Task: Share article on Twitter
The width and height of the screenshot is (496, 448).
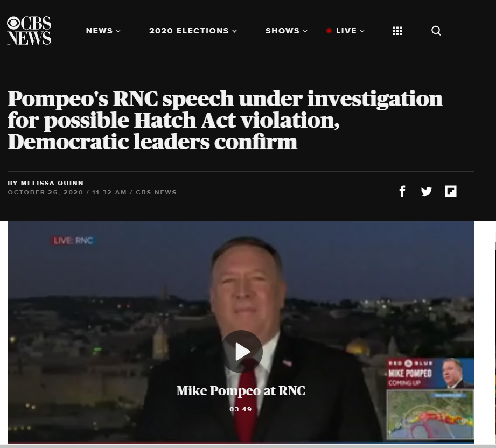Action: click(426, 191)
